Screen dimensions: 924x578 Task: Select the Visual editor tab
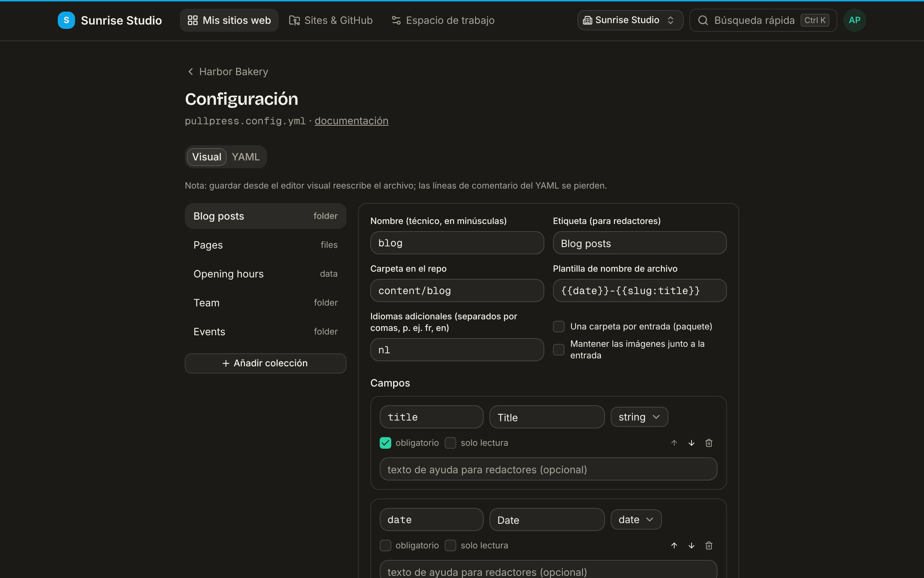206,157
